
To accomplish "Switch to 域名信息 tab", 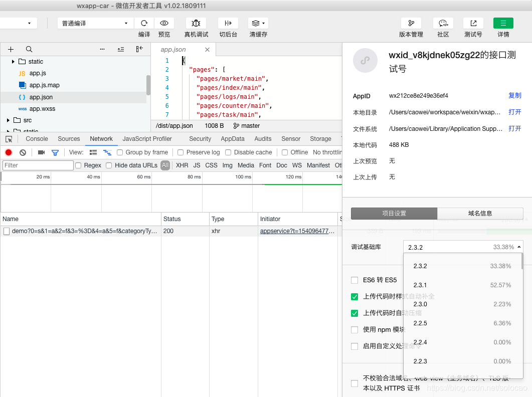I will pos(480,214).
